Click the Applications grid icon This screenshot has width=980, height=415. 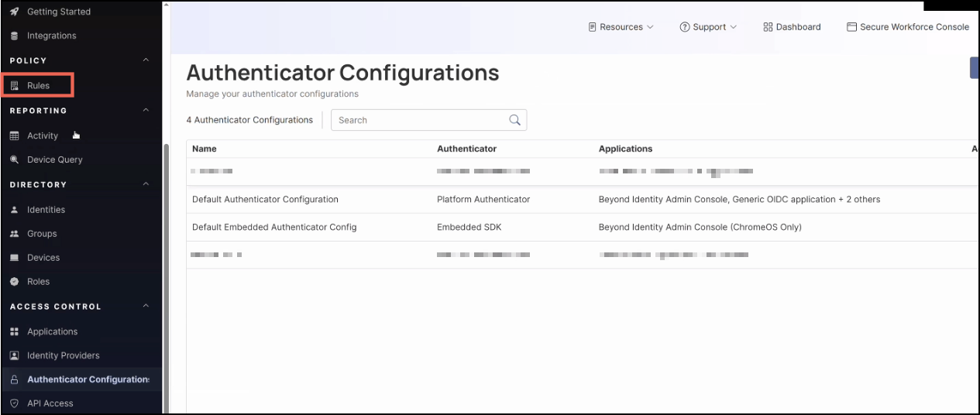pos(14,331)
